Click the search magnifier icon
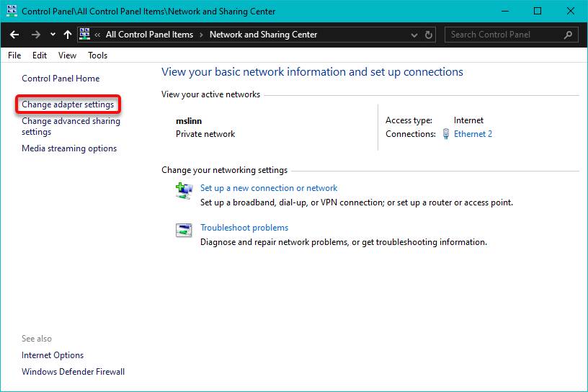588x392 pixels. tap(569, 35)
